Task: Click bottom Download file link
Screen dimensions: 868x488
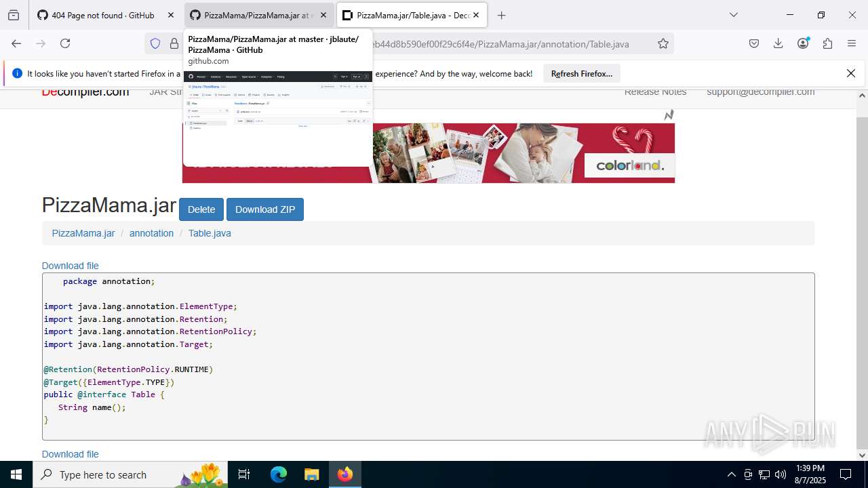Action: pos(71,454)
